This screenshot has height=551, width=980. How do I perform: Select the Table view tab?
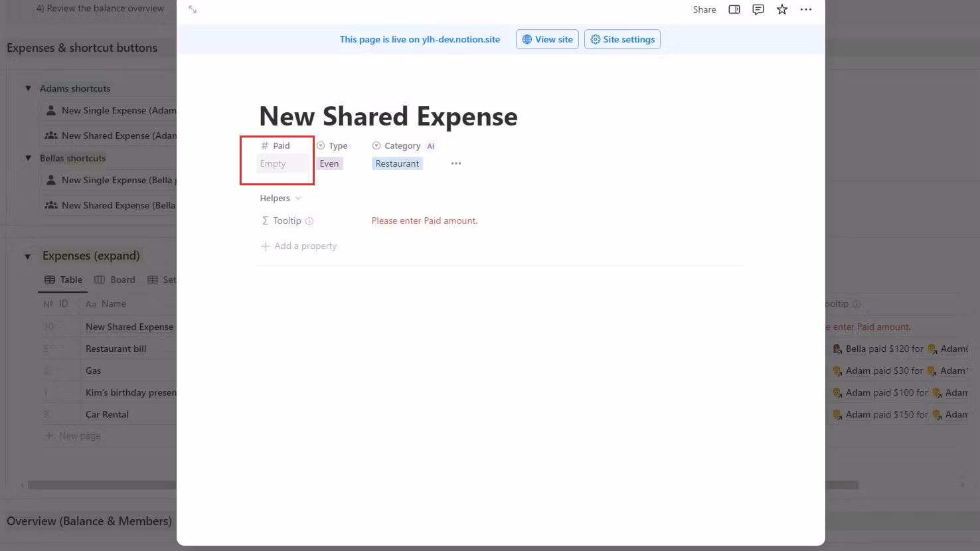[x=64, y=279]
